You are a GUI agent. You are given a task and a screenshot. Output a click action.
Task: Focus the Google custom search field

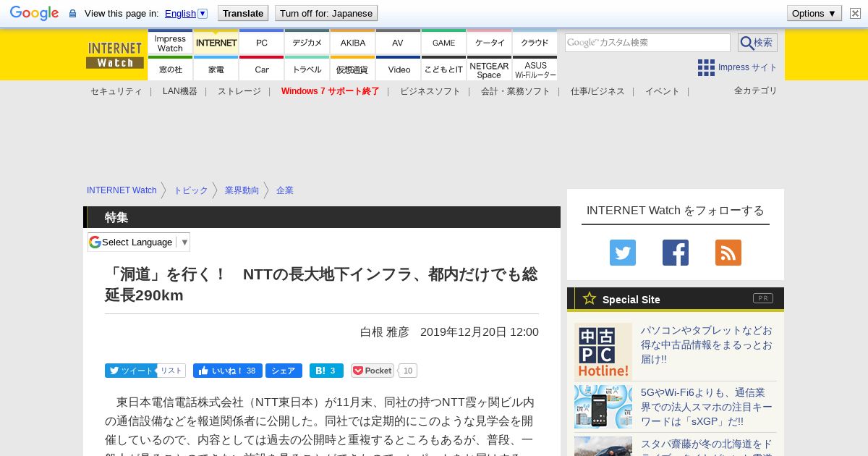tap(647, 43)
